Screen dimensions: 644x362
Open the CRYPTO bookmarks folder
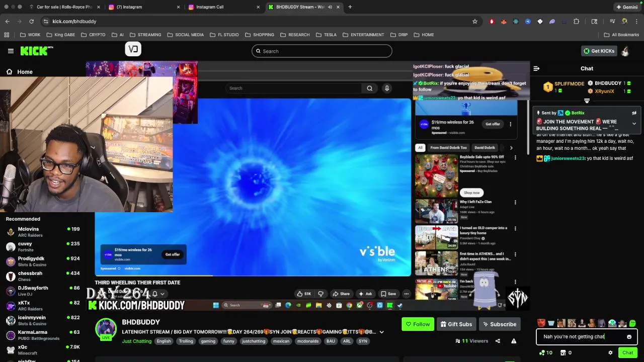pyautogui.click(x=93, y=35)
